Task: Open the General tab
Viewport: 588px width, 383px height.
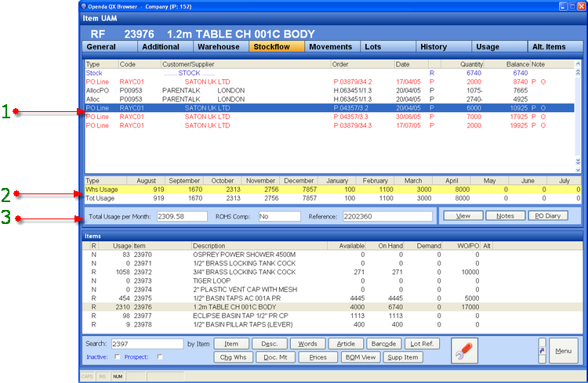Action: [110, 47]
